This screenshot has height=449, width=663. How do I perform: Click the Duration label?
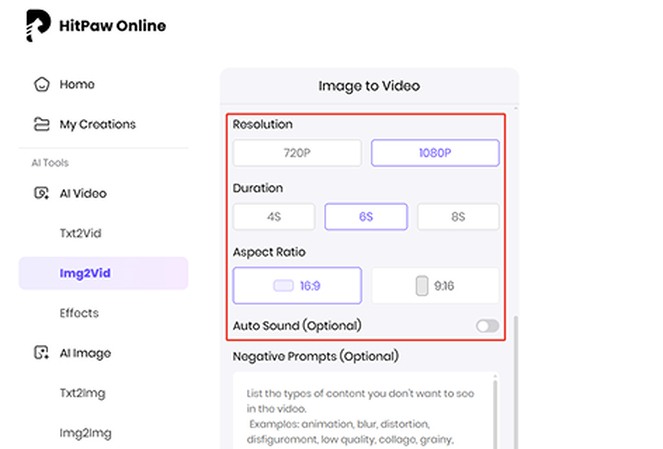[258, 188]
